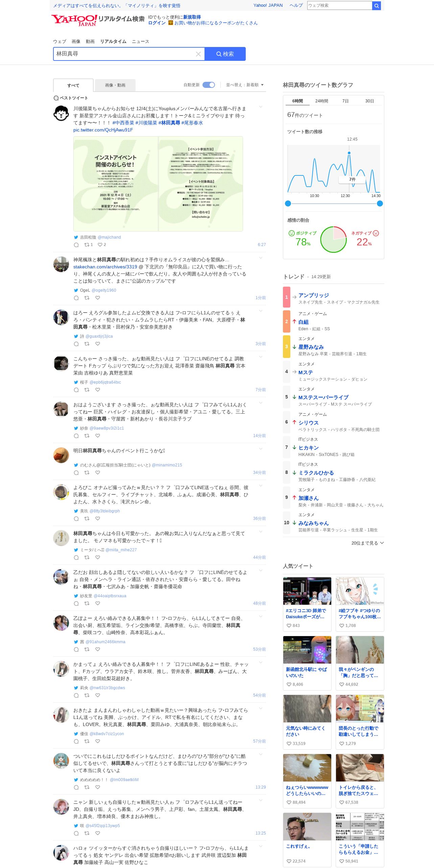
Task: Like the @minamimo215 tweet
Action: coord(98,473)
